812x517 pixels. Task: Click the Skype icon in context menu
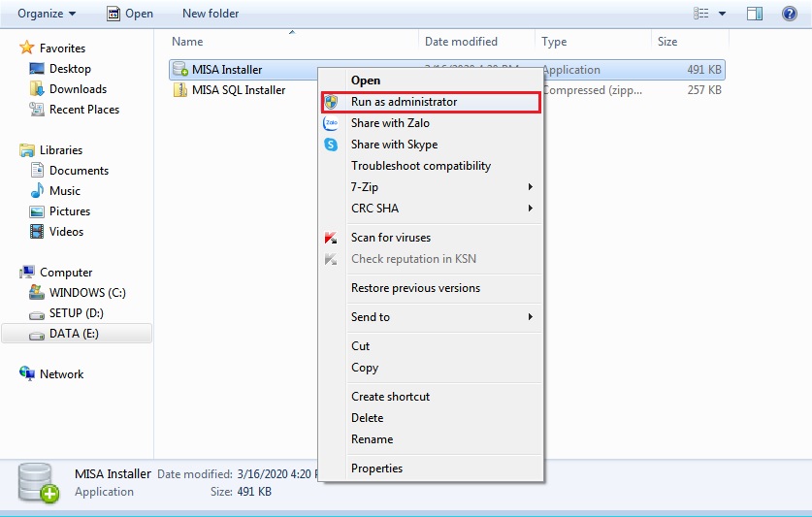331,145
